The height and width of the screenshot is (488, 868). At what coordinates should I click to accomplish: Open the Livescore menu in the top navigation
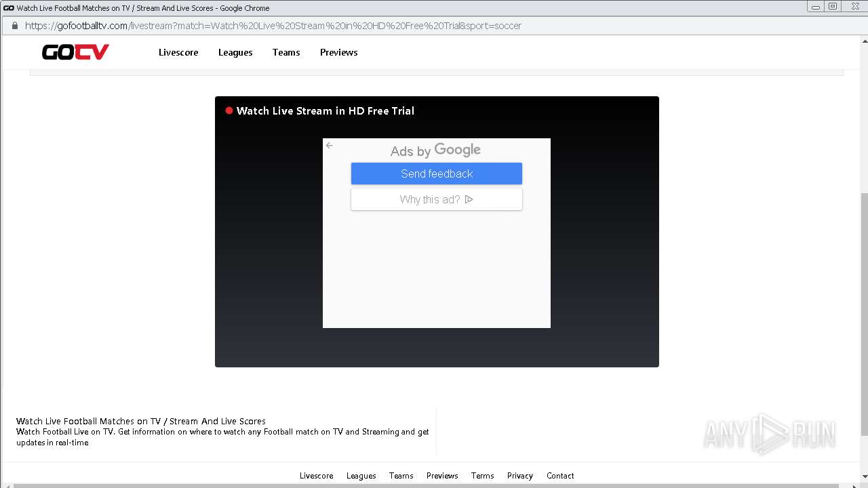(178, 52)
